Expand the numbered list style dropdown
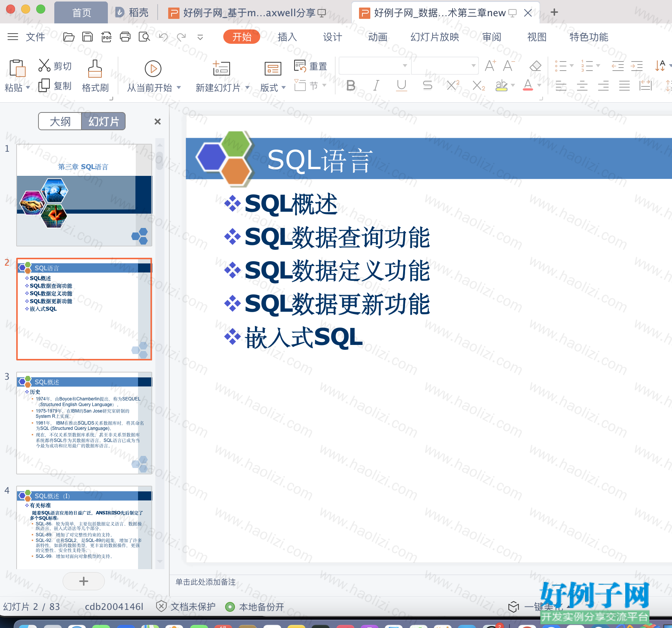Image resolution: width=672 pixels, height=628 pixels. pos(598,66)
